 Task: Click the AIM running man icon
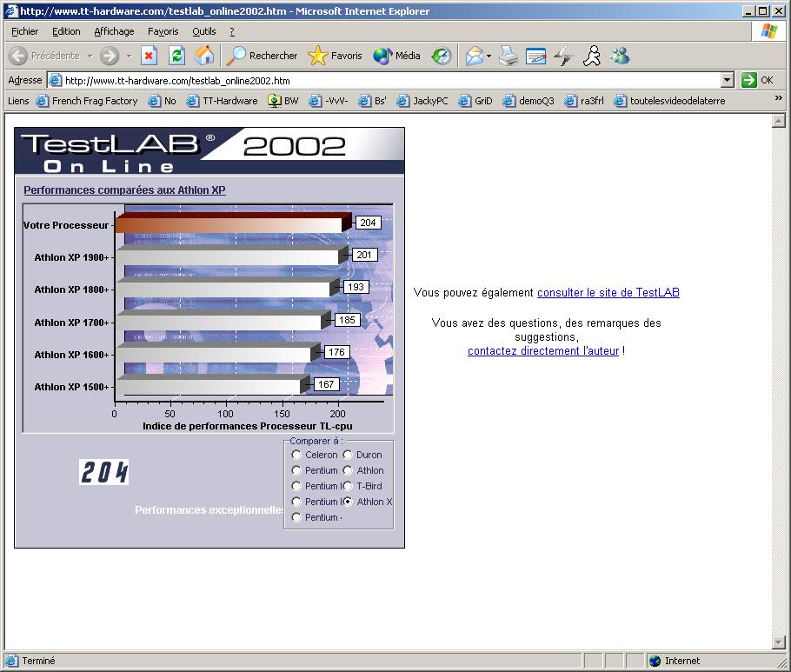[592, 56]
